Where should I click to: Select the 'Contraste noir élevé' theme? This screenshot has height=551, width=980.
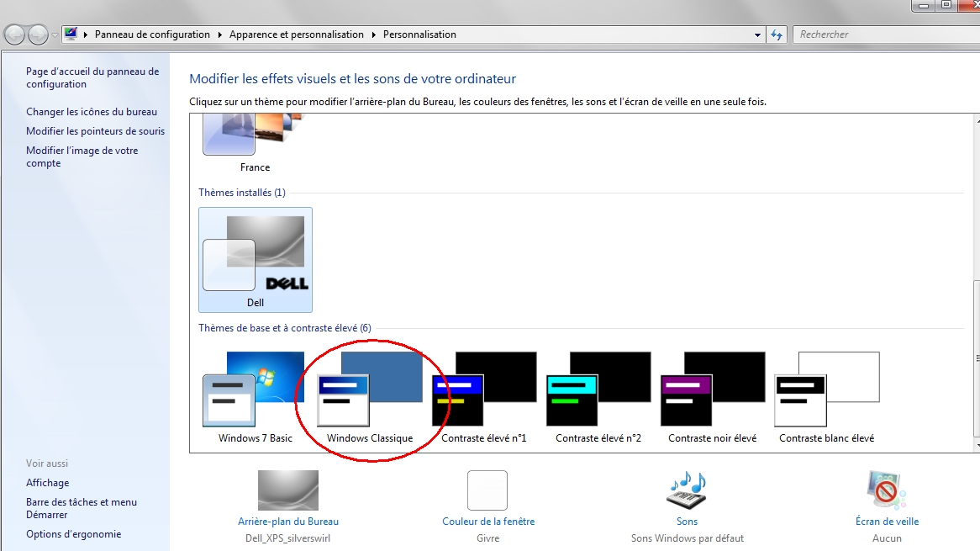pyautogui.click(x=713, y=397)
